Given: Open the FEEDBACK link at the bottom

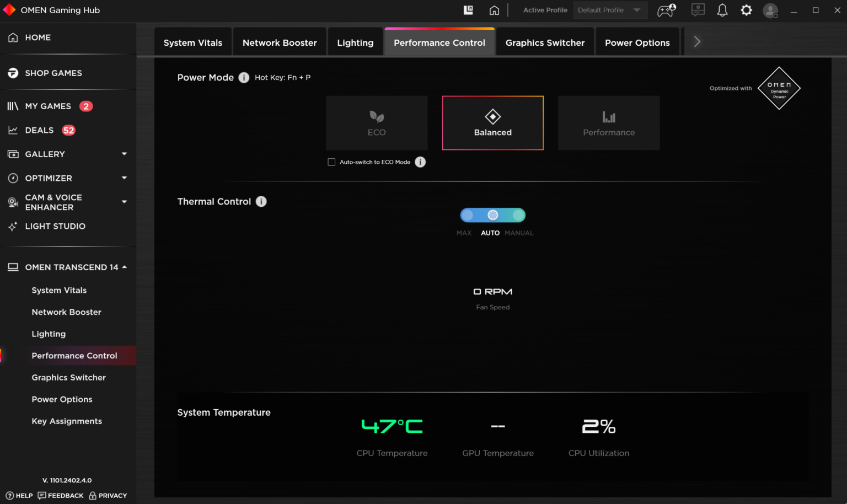Looking at the screenshot, I should (x=61, y=495).
